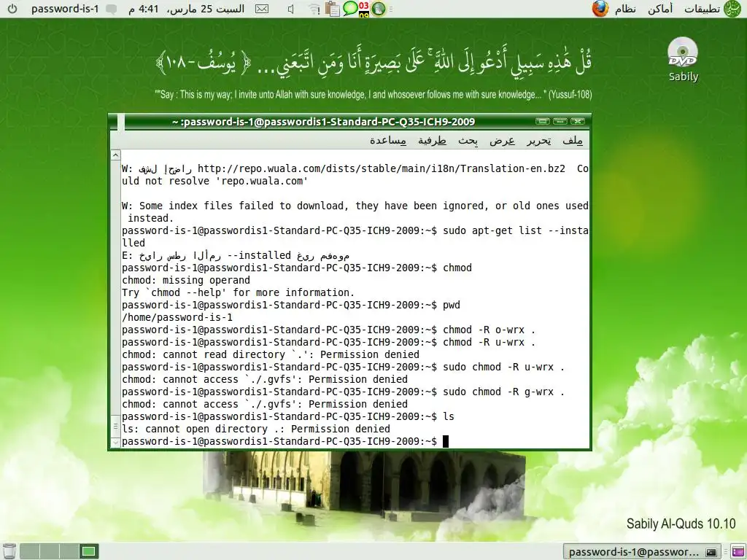Open the terminal مساعدة (Help) menu
The height and width of the screenshot is (560, 747).
pos(388,141)
